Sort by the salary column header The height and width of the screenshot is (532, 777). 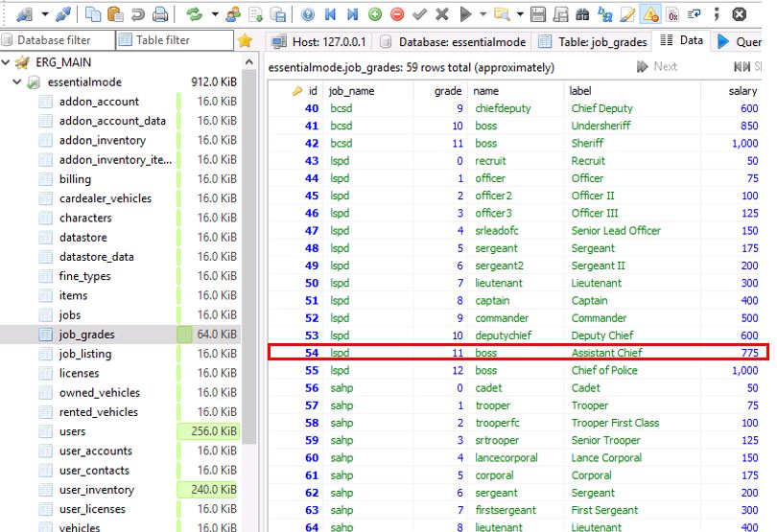[731, 91]
